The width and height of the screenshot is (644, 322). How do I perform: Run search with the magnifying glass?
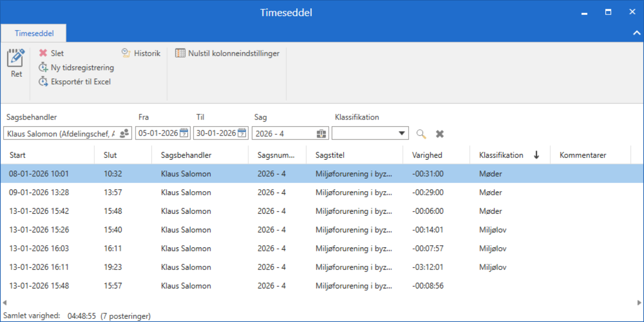(421, 134)
